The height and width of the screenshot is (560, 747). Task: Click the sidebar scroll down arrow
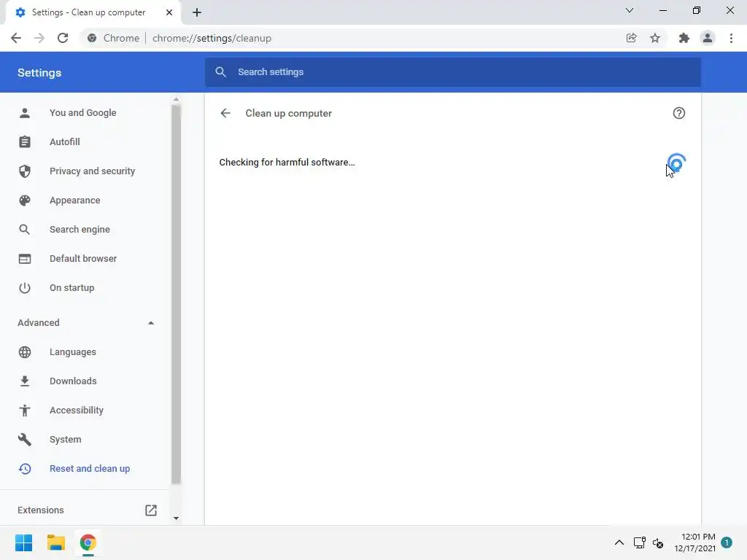[176, 518]
